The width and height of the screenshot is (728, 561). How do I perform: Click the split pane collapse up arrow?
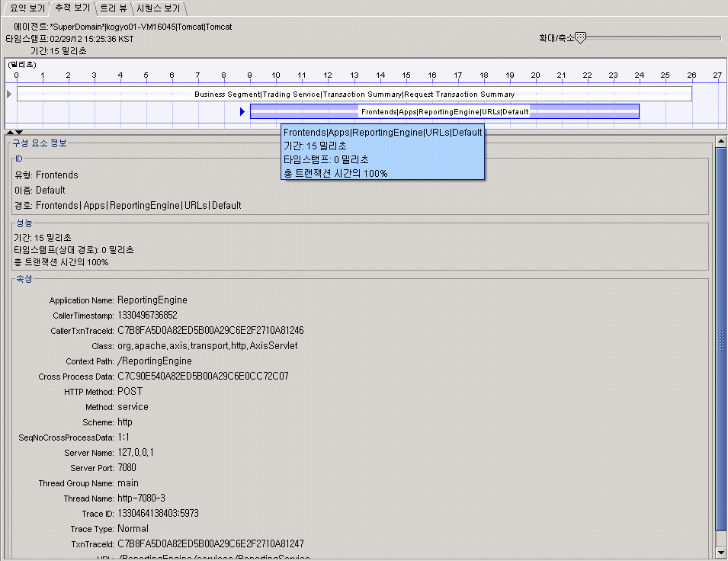[x=10, y=133]
